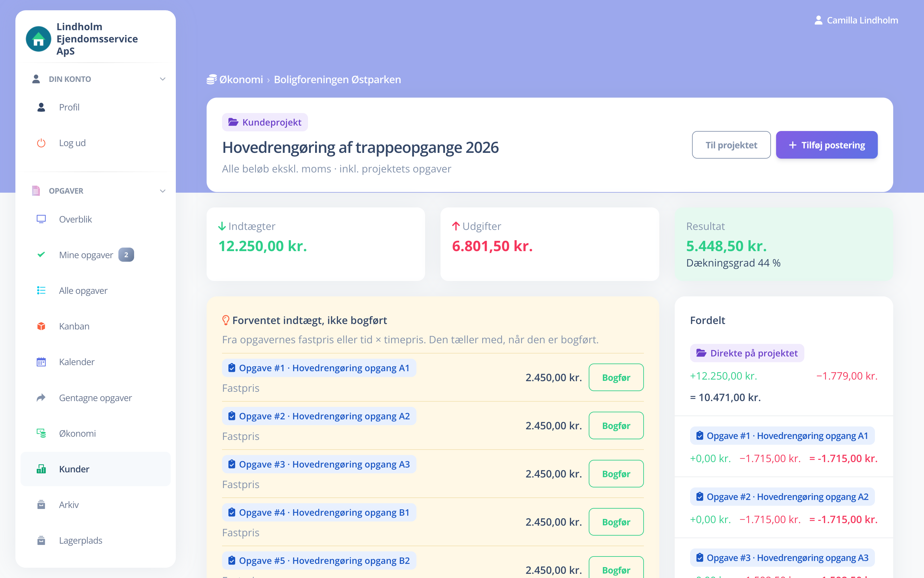Click the Log ud power icon
This screenshot has width=924, height=578.
(41, 143)
